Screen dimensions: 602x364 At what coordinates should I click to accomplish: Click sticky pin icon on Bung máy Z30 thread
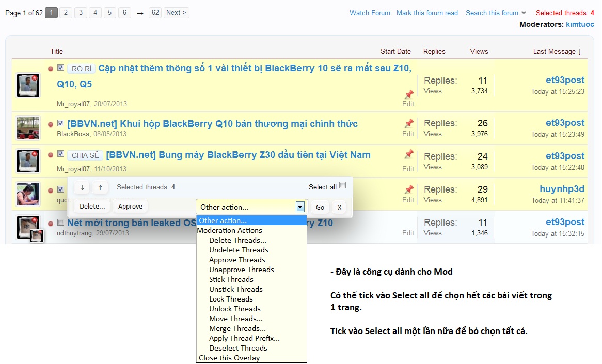(409, 154)
